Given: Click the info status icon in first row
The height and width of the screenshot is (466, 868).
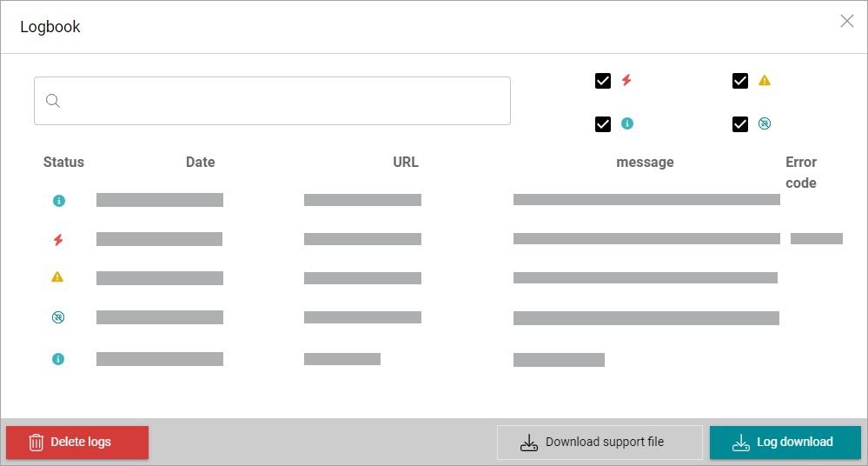Looking at the screenshot, I should click(x=59, y=201).
